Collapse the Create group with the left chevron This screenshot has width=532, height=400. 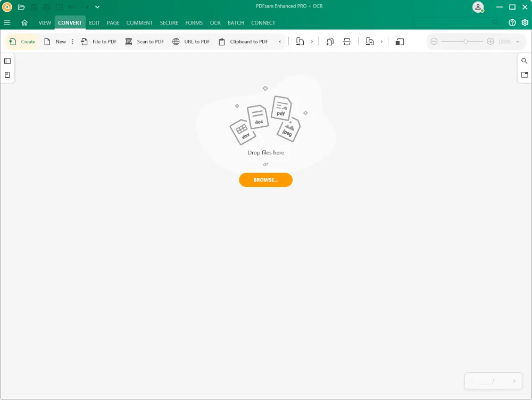click(x=280, y=42)
